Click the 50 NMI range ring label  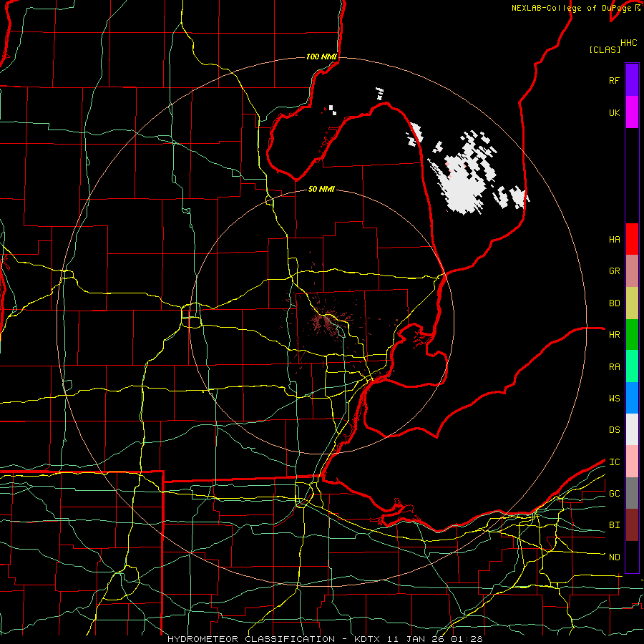point(321,189)
